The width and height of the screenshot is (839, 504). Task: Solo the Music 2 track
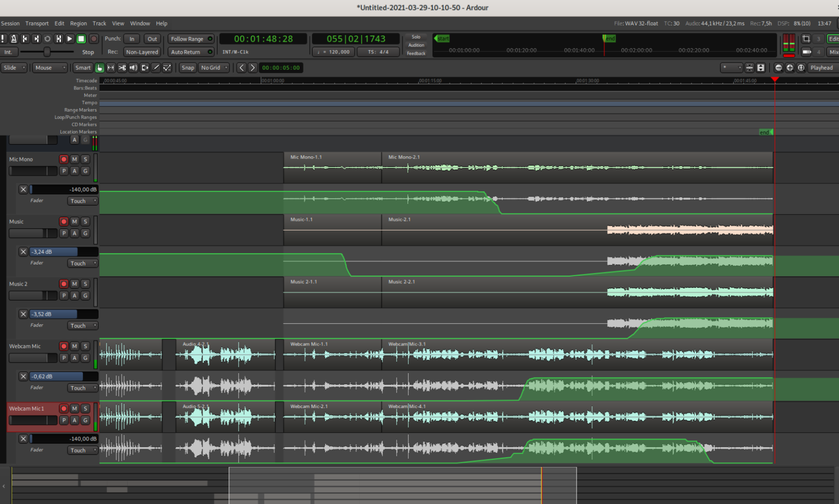coord(85,283)
